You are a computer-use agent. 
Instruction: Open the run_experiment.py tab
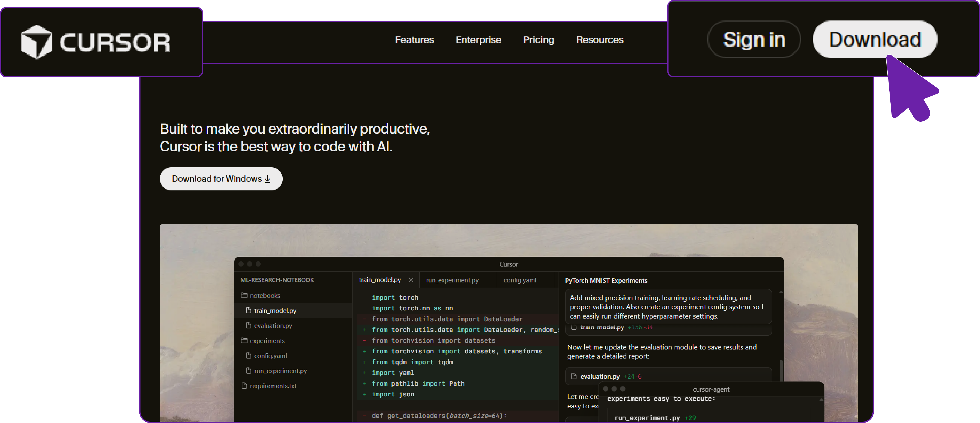(x=452, y=280)
